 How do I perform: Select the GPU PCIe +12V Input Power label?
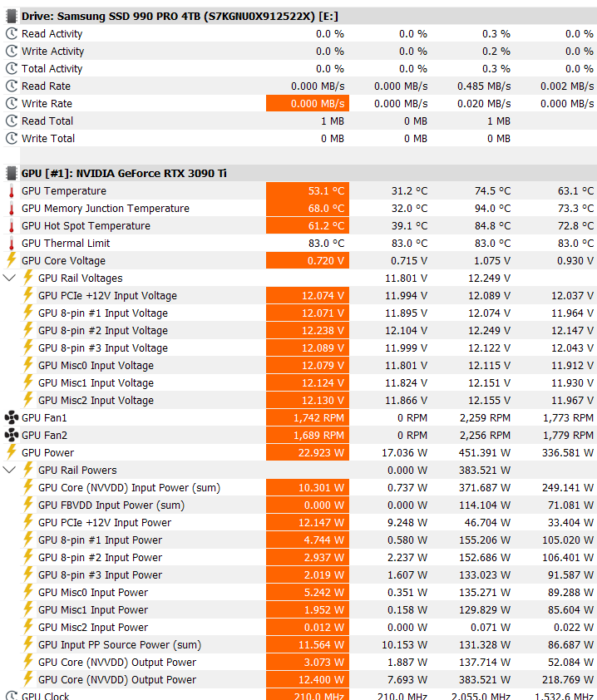click(105, 523)
